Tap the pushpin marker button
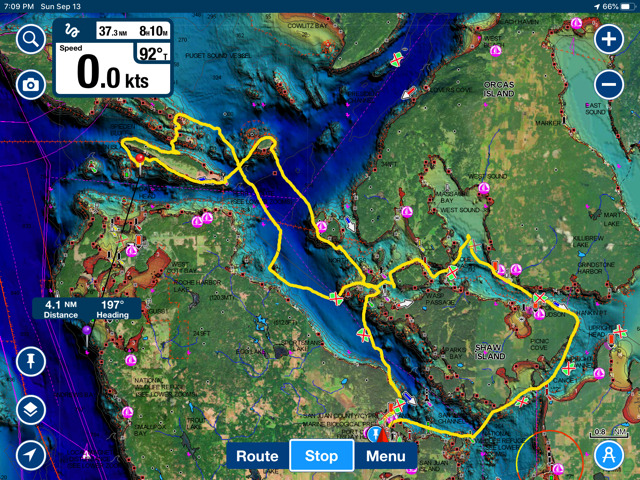Screen dimensions: 640x480 click(31, 361)
